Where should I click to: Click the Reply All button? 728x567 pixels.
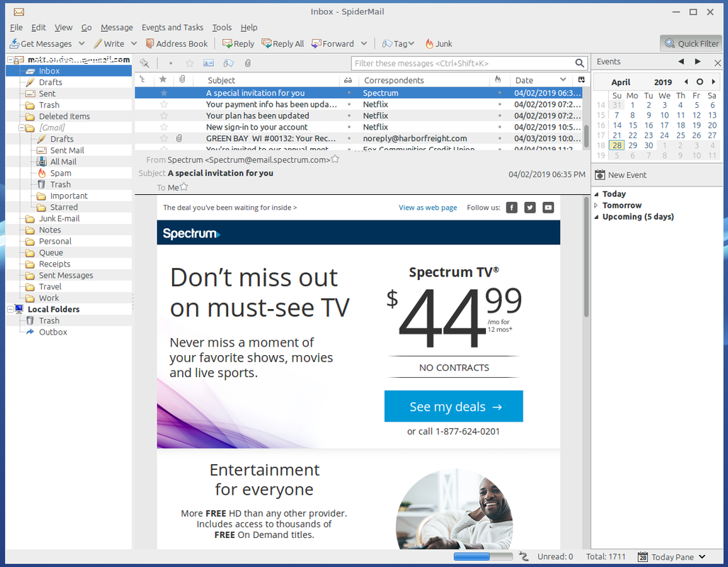[283, 44]
